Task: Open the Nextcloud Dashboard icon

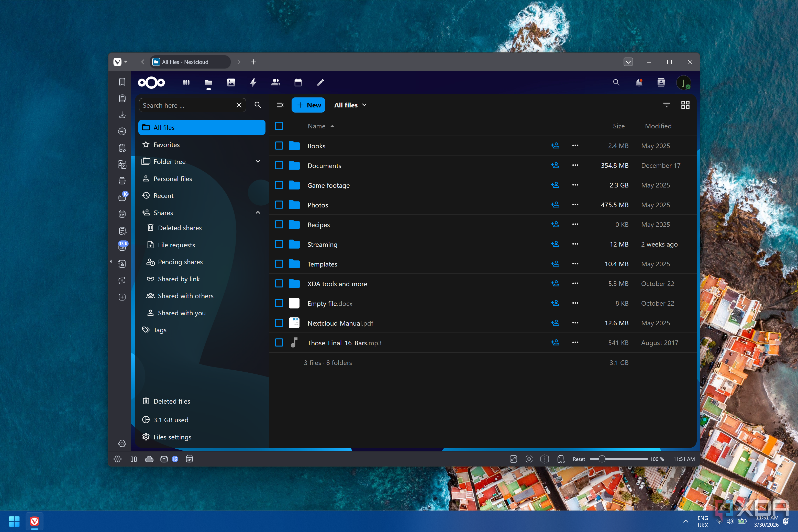Action: point(186,82)
